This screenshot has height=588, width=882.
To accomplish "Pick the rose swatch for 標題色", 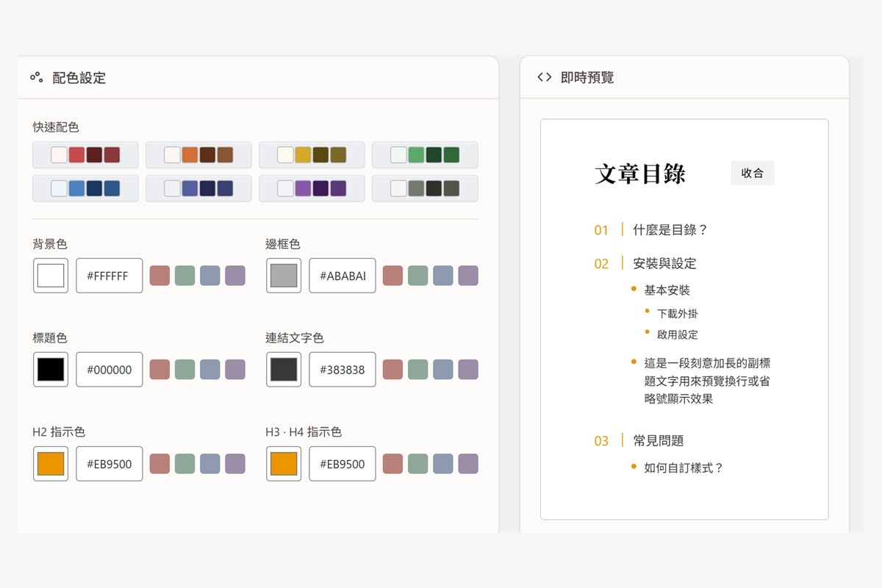I will pyautogui.click(x=159, y=370).
